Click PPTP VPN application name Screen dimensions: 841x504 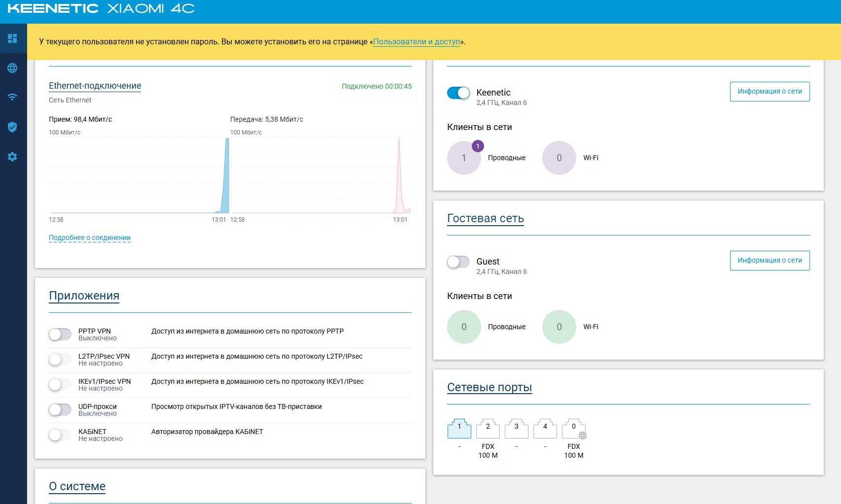pyautogui.click(x=95, y=331)
